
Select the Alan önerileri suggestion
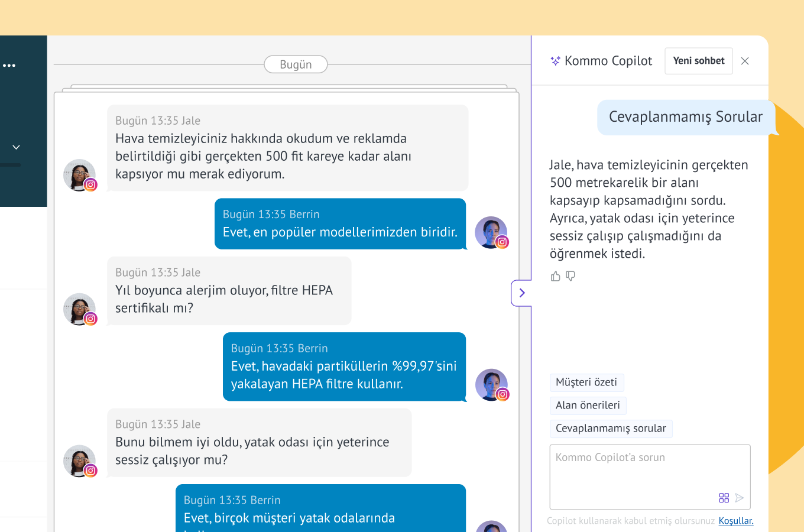coord(588,406)
